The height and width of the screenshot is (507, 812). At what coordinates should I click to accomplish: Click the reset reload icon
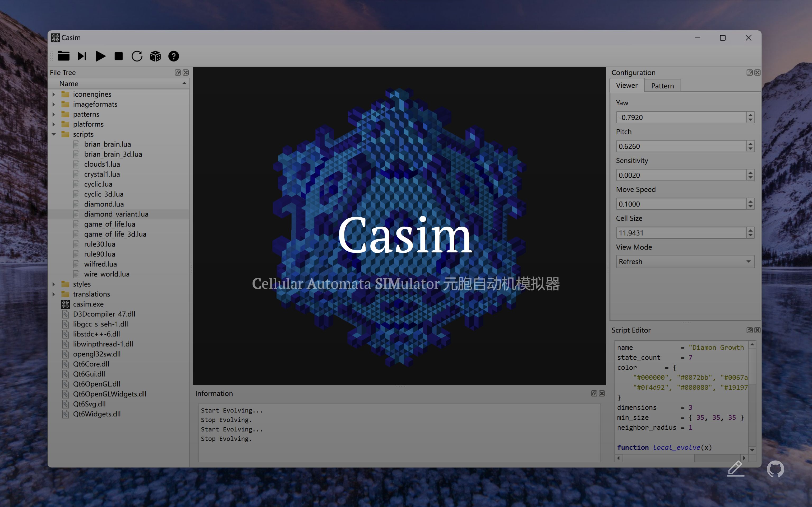coord(137,56)
